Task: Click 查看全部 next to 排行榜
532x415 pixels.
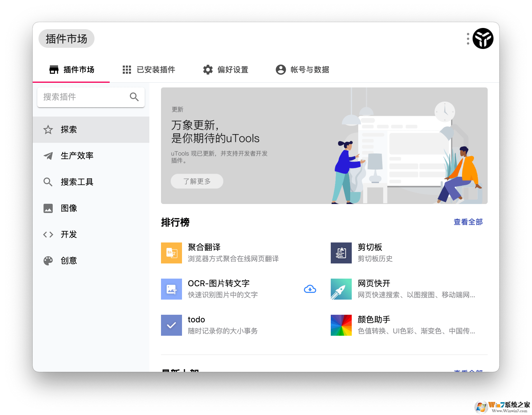Action: click(468, 222)
